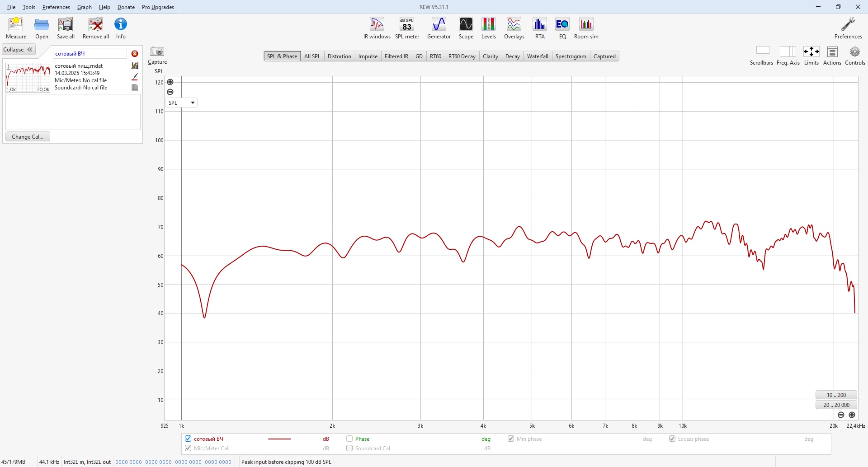Open a measurement file with Open icon
The height and width of the screenshot is (467, 868).
[x=42, y=28]
